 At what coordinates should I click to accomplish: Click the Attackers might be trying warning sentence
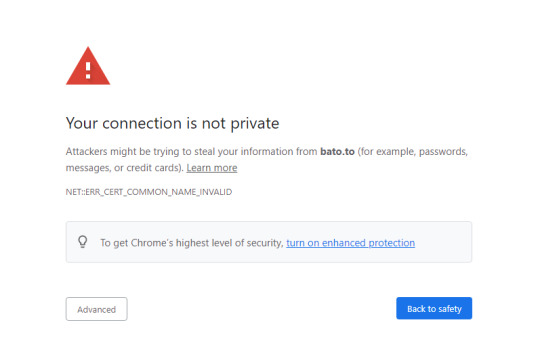[x=267, y=160]
